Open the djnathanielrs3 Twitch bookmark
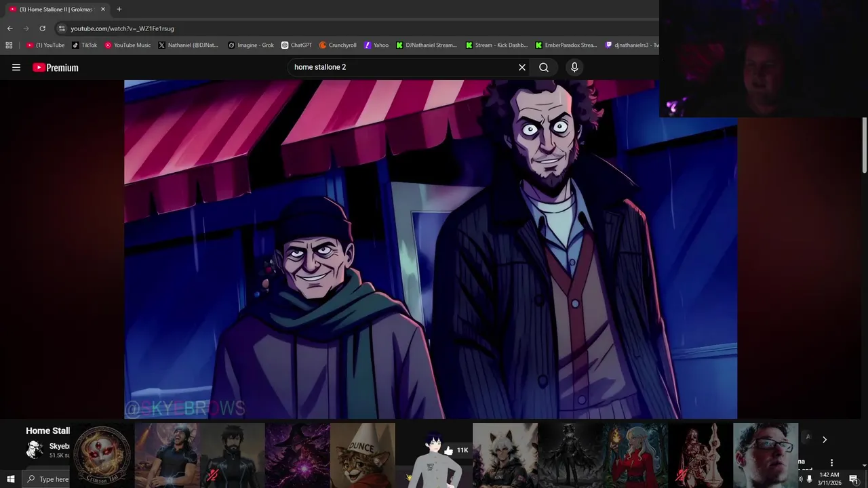 [632, 45]
